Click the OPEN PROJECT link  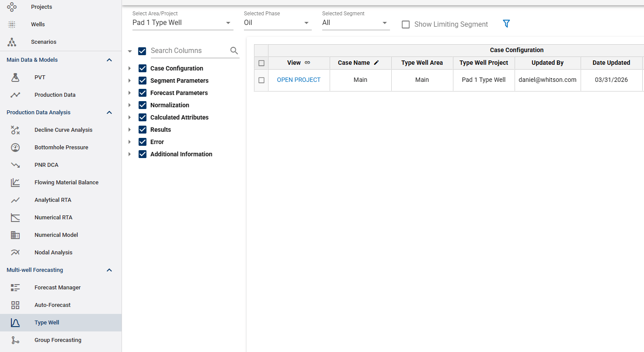pyautogui.click(x=299, y=80)
